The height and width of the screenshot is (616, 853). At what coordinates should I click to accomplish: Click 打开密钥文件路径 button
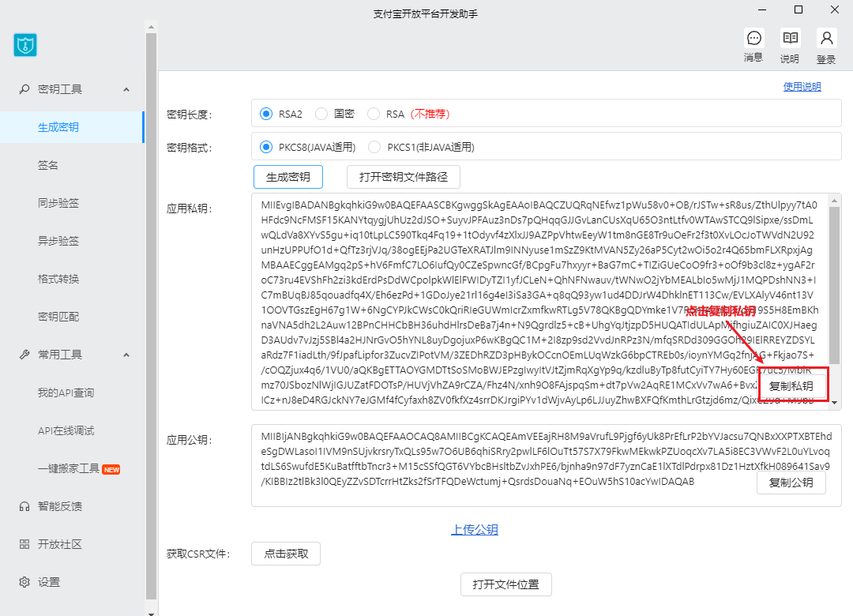coord(404,177)
